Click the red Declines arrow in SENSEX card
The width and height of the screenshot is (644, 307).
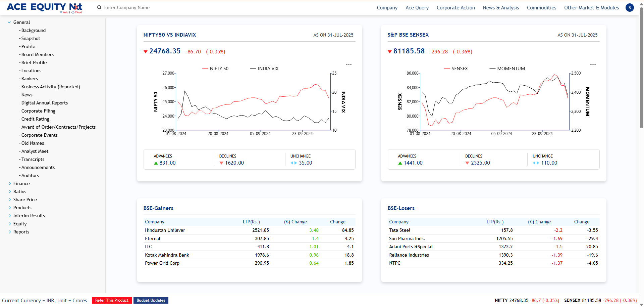tap(467, 163)
